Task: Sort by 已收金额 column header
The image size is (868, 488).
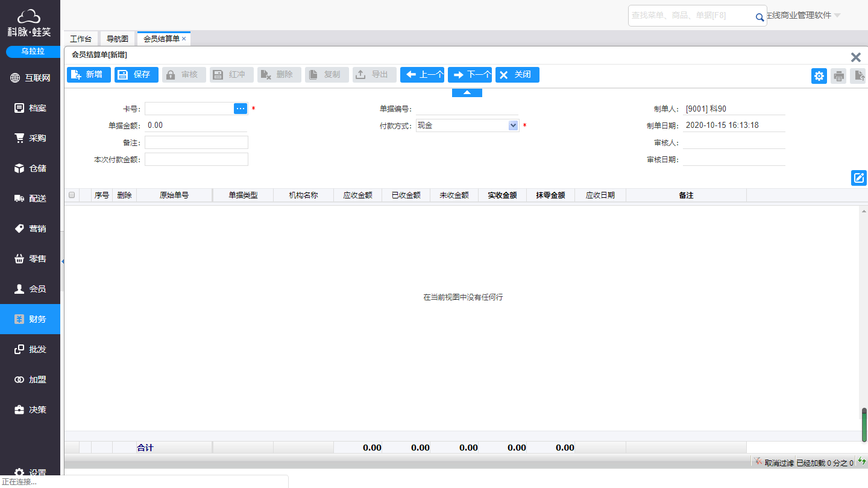Action: tap(406, 195)
